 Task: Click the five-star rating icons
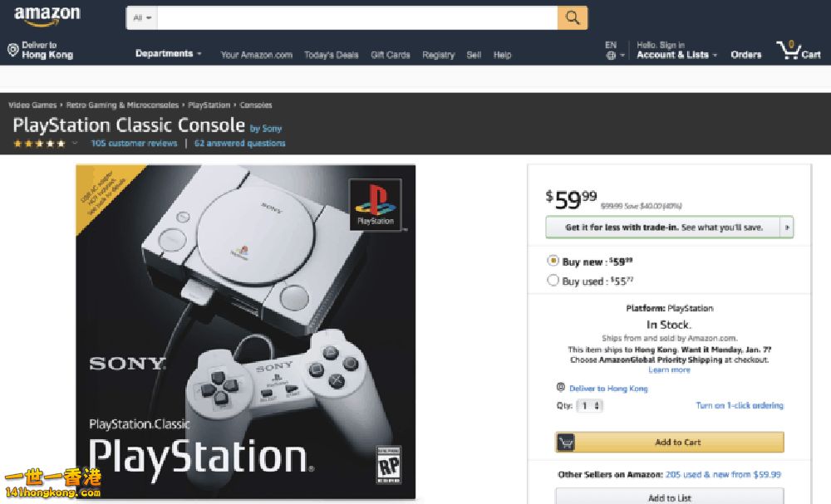click(39, 144)
